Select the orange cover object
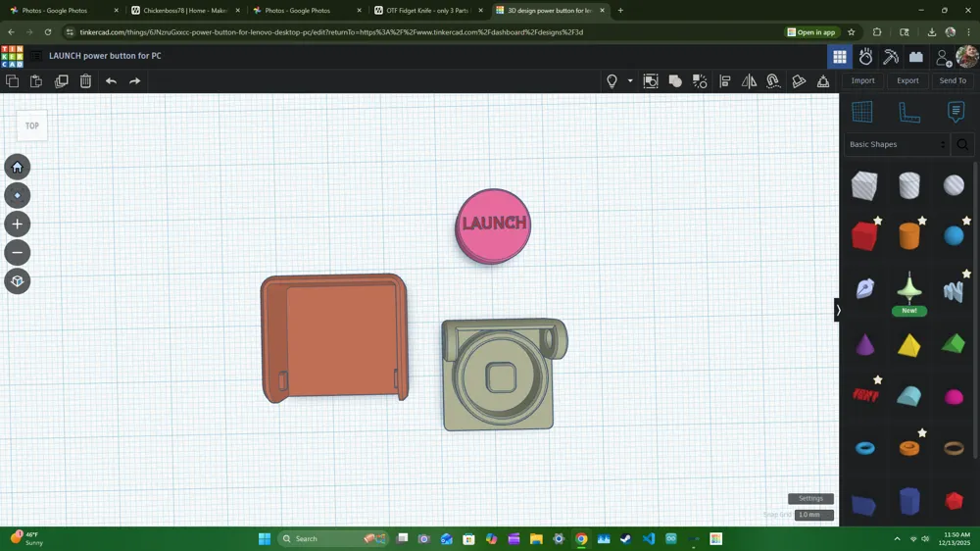This screenshot has height=551, width=980. pos(334,337)
